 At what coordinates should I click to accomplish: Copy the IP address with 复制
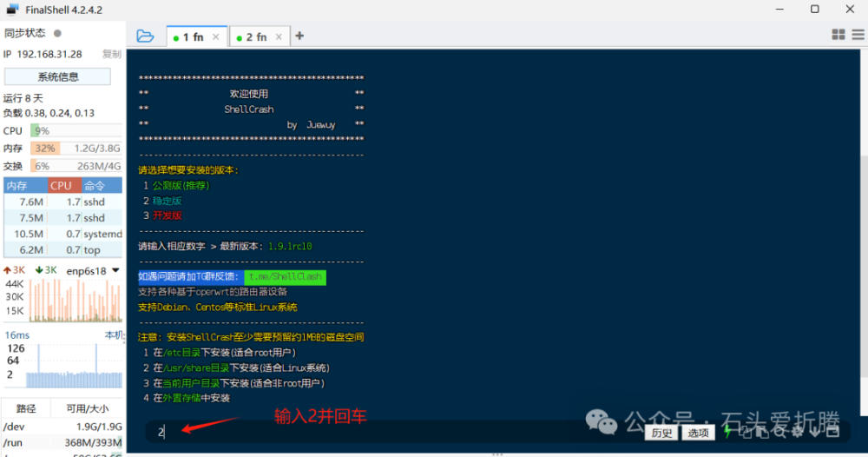[111, 54]
